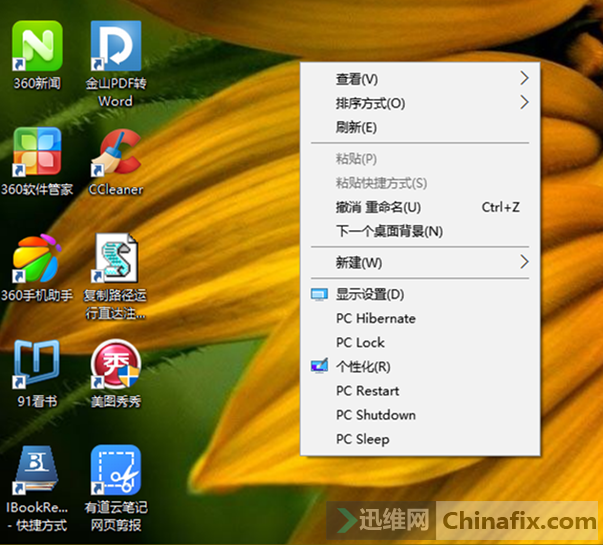
Task: Click the 复制路径运行直达法 file icon
Action: 115,260
